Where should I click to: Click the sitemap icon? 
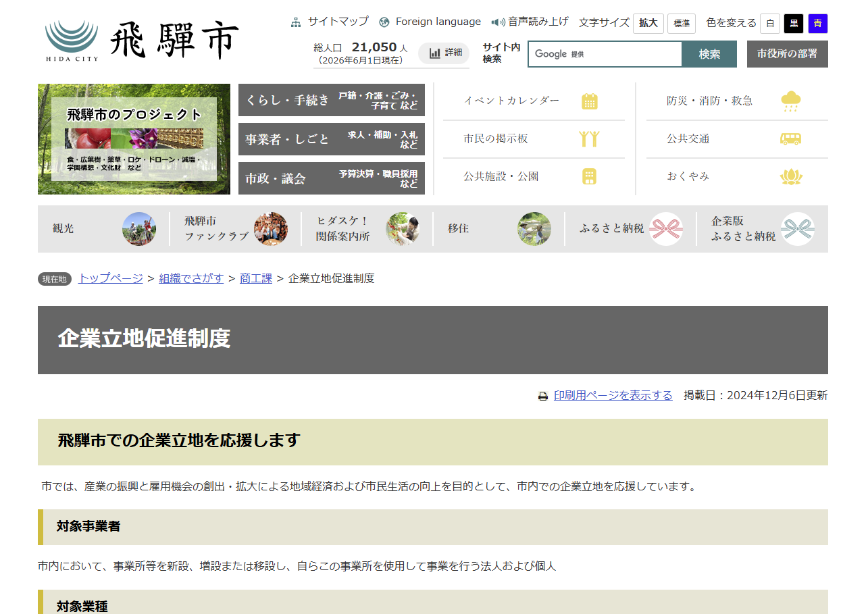tap(296, 22)
